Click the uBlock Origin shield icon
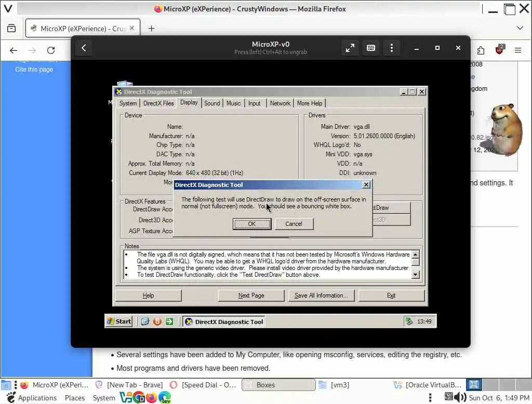Image resolution: width=532 pixels, height=404 pixels. [499, 50]
